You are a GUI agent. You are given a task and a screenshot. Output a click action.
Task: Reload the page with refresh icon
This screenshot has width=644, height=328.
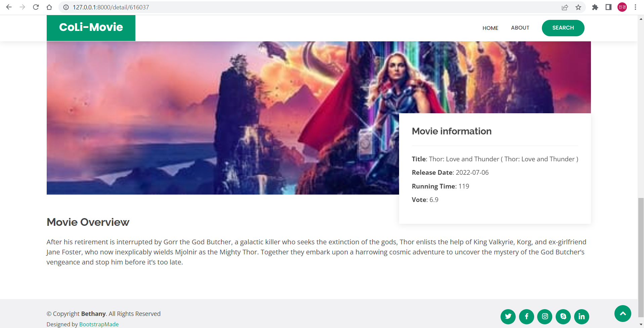click(36, 7)
